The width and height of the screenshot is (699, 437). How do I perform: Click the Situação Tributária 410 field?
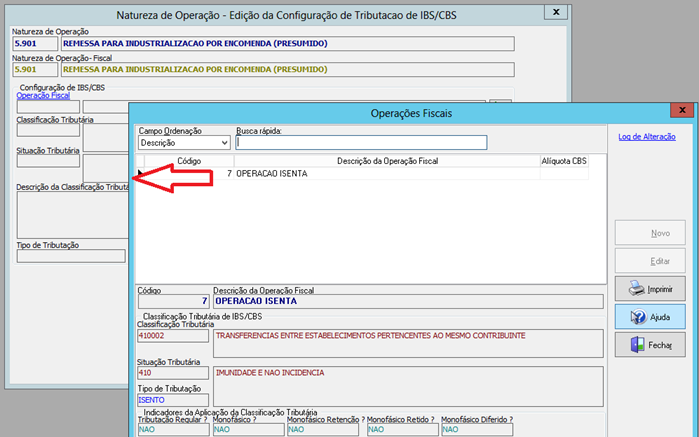pyautogui.click(x=172, y=373)
